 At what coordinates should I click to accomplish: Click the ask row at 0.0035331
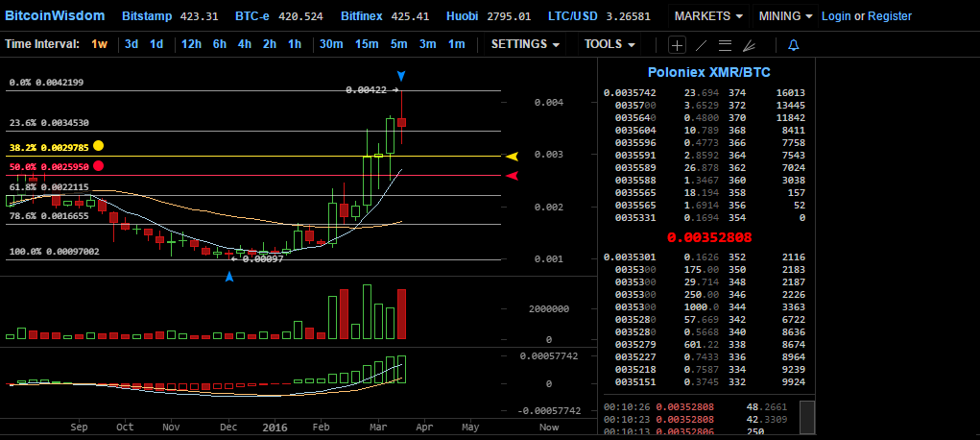click(705, 218)
